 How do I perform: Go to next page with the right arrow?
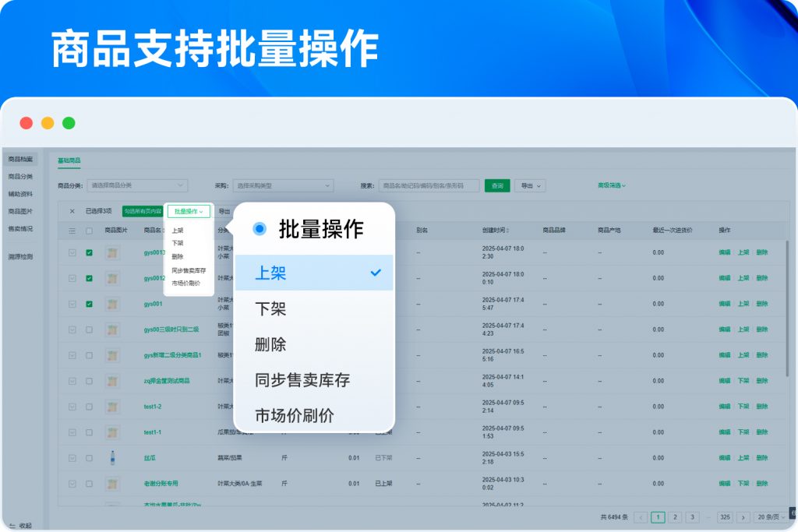[743, 517]
